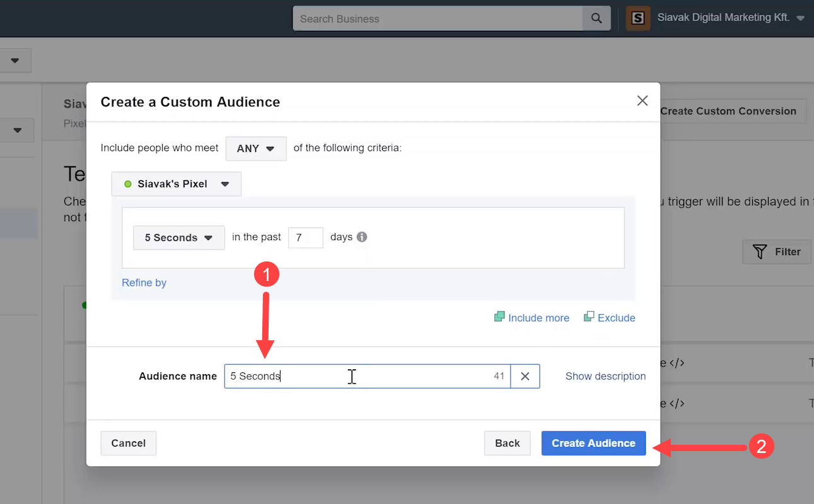814x504 pixels.
Task: Open the dropdown arrow at top left
Action: (x=15, y=60)
